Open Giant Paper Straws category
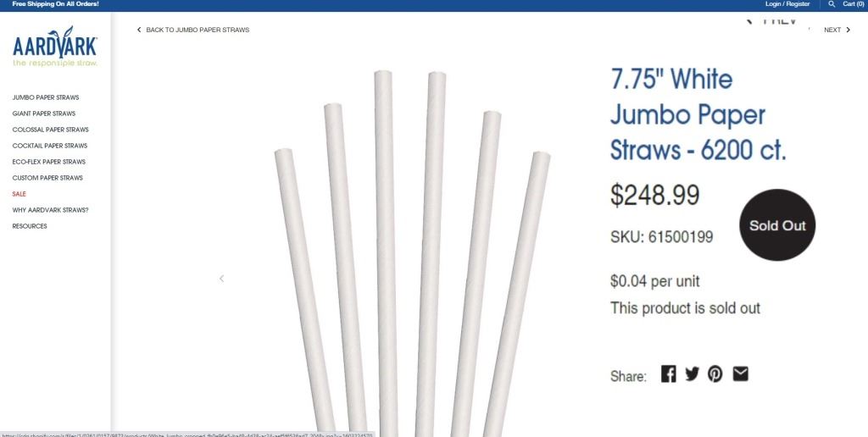868x437 pixels. [x=44, y=113]
